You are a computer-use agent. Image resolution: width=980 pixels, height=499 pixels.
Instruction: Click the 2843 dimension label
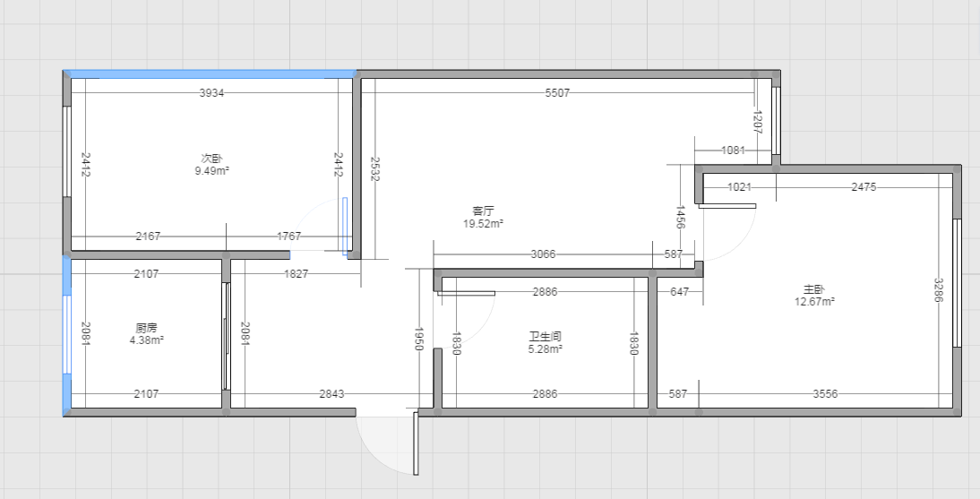(x=332, y=393)
